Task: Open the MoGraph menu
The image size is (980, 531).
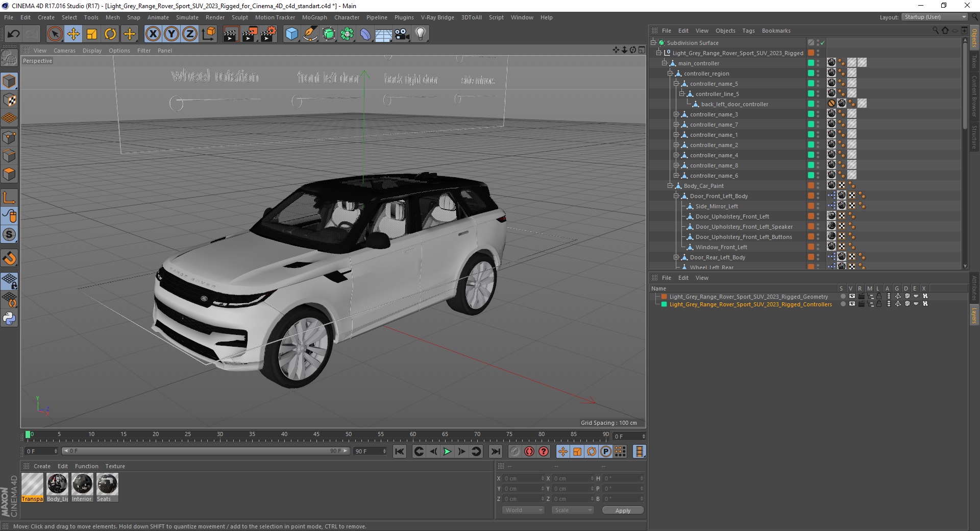Action: (x=314, y=17)
